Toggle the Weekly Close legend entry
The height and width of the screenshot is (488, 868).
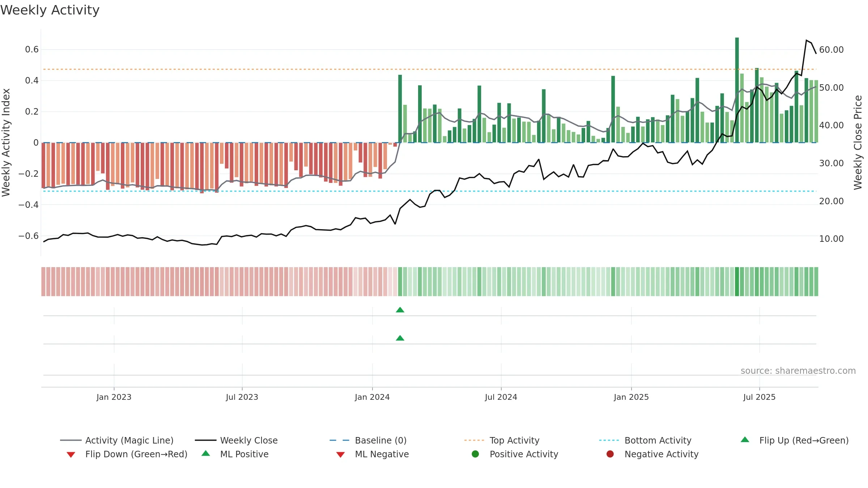[x=236, y=440]
